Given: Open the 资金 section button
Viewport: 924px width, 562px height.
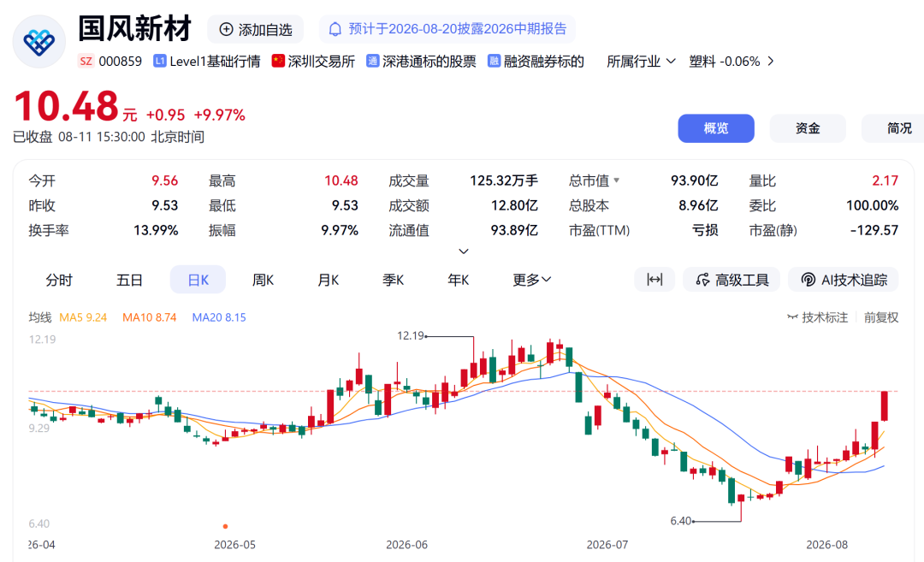Looking at the screenshot, I should point(808,128).
